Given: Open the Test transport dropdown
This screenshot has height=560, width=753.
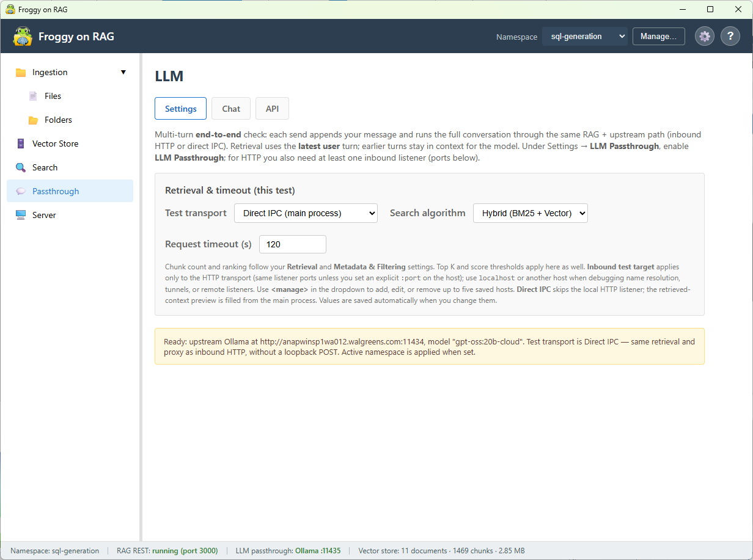Looking at the screenshot, I should (306, 213).
